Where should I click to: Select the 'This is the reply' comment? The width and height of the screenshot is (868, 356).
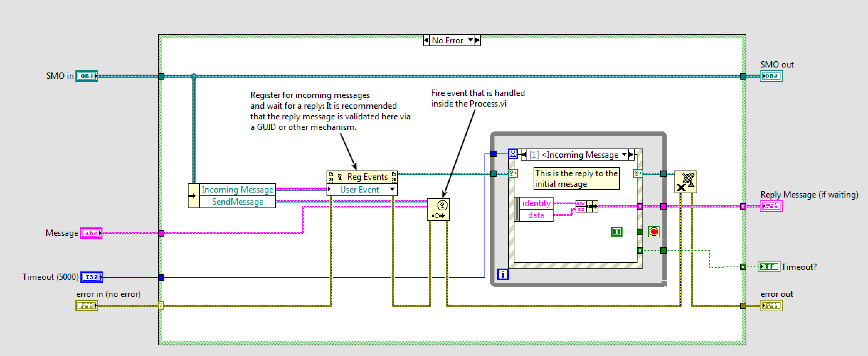(x=576, y=178)
